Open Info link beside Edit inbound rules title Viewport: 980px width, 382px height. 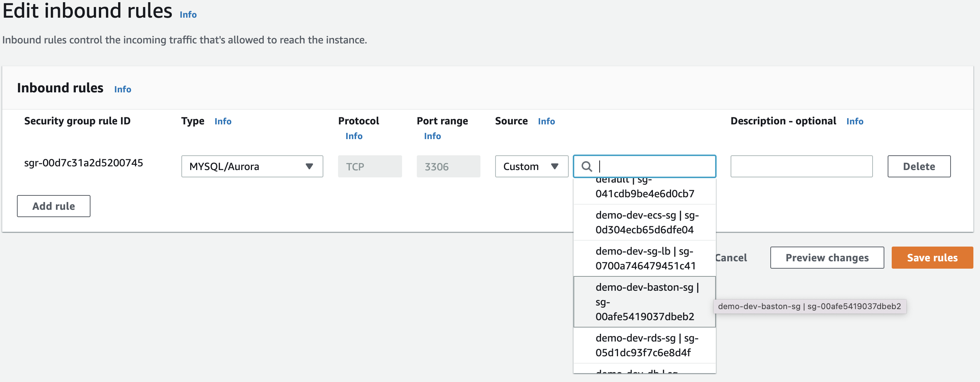pos(188,14)
